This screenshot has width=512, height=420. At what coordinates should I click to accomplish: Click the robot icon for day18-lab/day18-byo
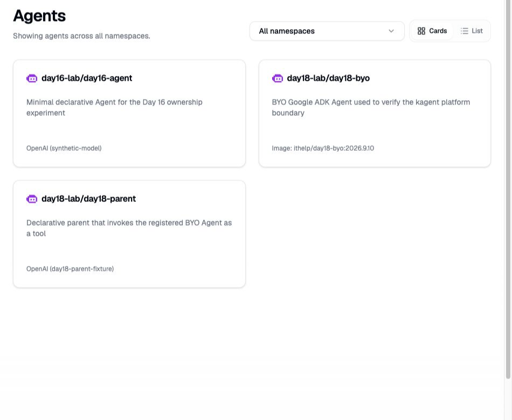[x=277, y=78]
